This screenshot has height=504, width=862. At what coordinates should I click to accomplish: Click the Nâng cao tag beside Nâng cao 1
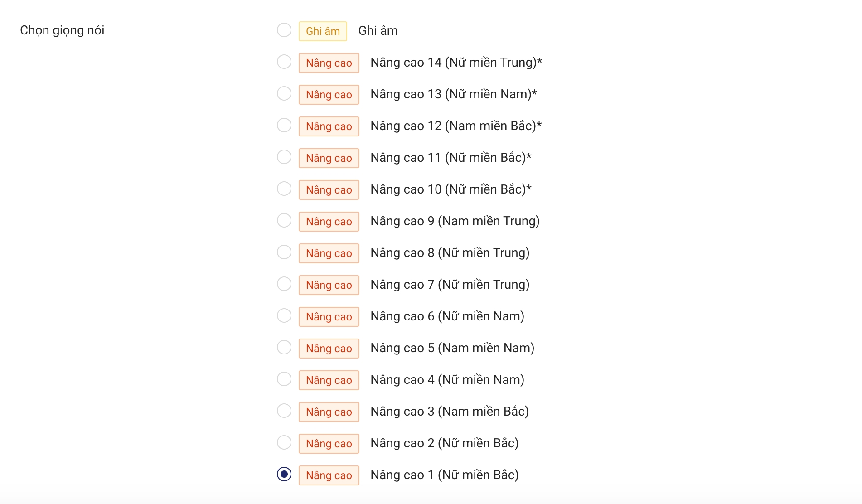click(329, 475)
